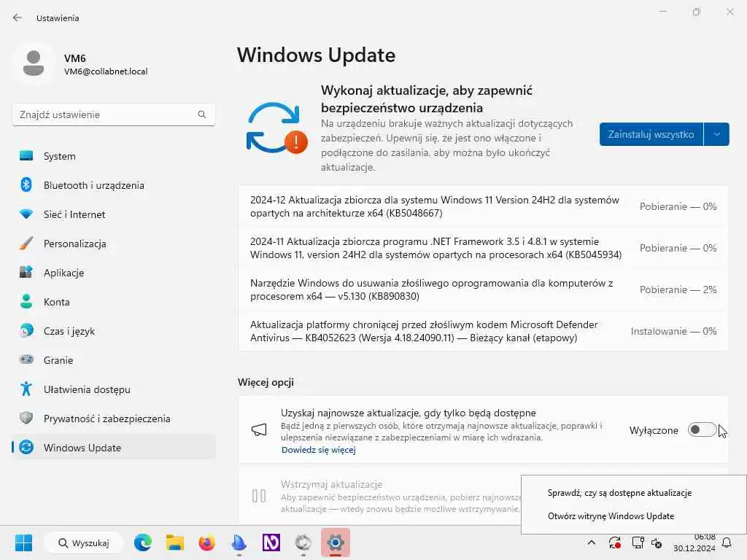Viewport: 747px width, 560px height.
Task: Go to Aplikacje settings
Action: (x=113, y=273)
